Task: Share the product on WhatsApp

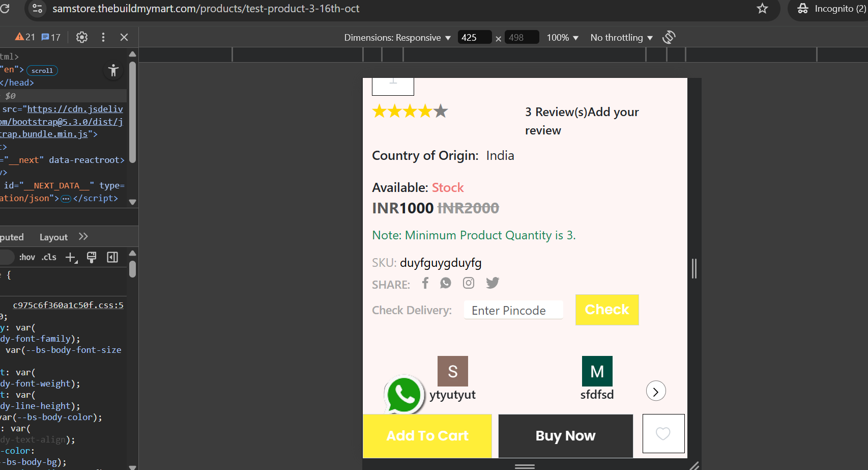Action: coord(446,283)
